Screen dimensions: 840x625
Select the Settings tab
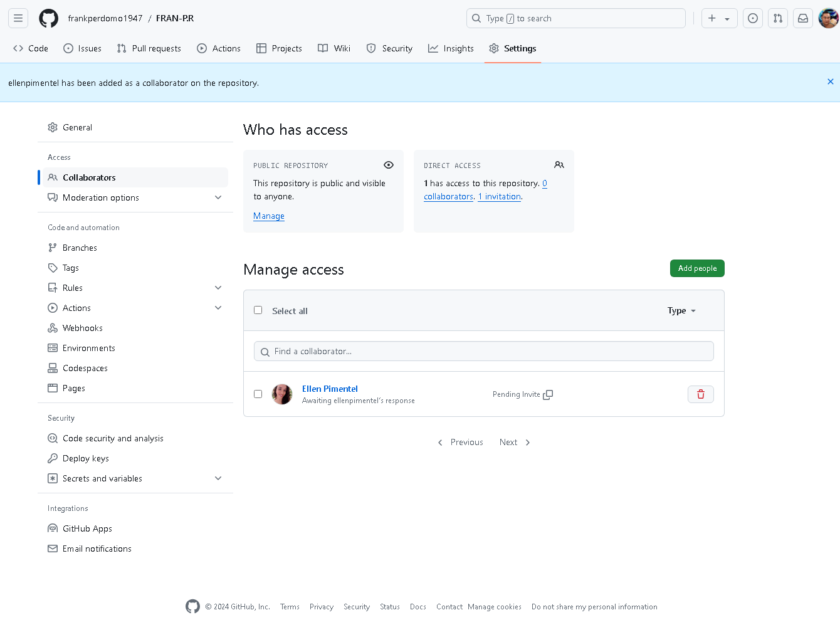coord(513,48)
